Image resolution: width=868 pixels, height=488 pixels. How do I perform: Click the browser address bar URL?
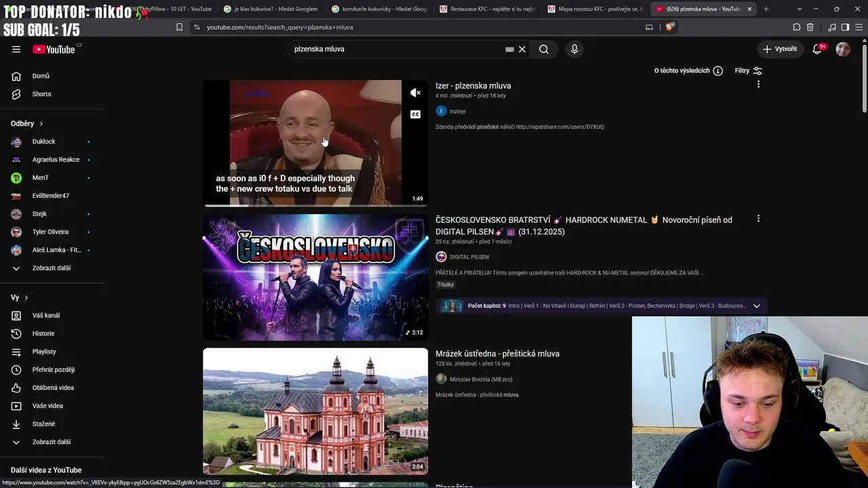[280, 27]
